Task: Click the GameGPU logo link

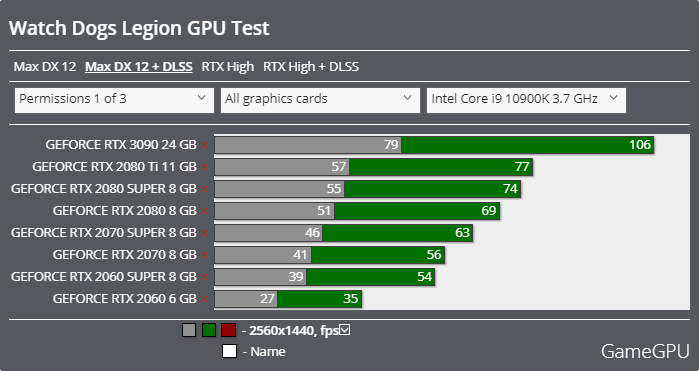Action: 645,351
